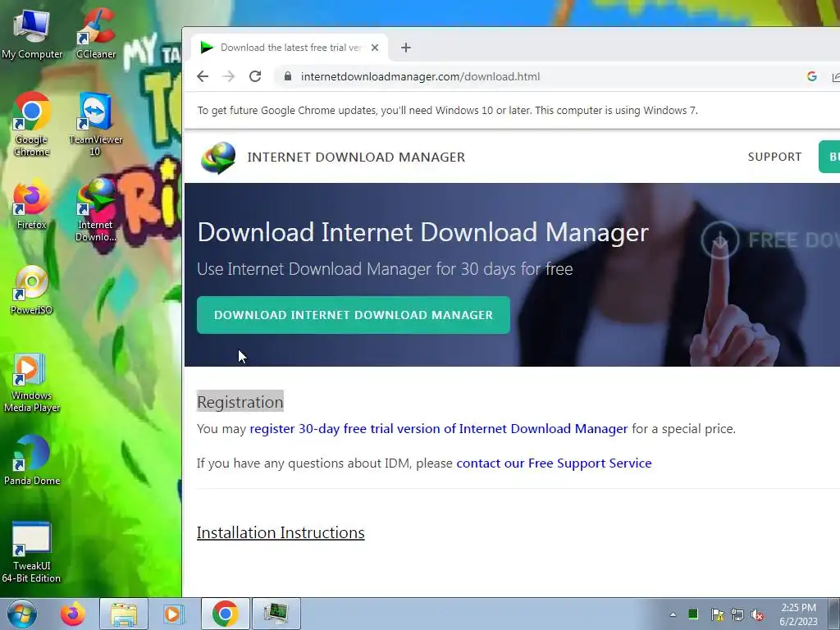Go forward in Chrome
Viewport: 840px width, 630px height.
229,76
